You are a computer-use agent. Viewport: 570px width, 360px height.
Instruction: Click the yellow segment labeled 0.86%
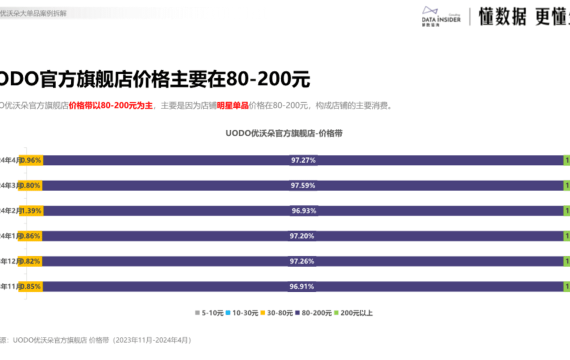pyautogui.click(x=31, y=236)
